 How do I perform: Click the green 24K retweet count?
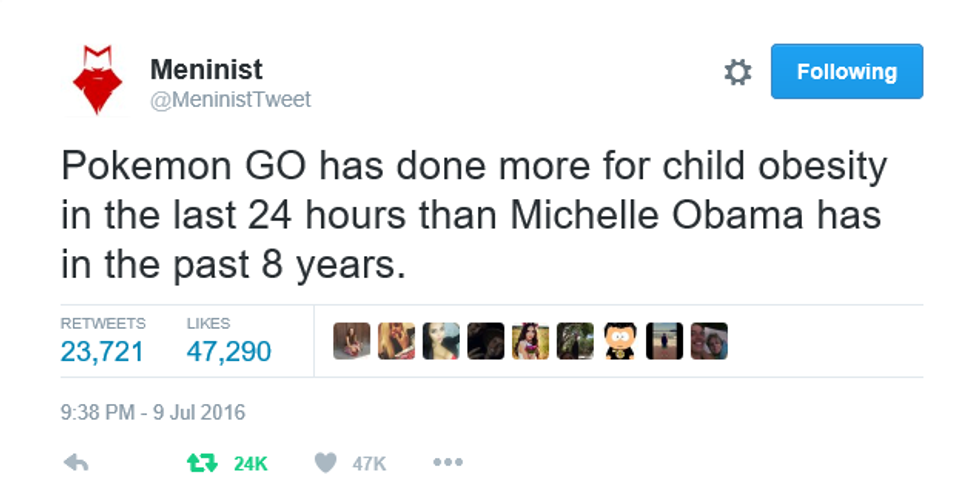tap(250, 464)
